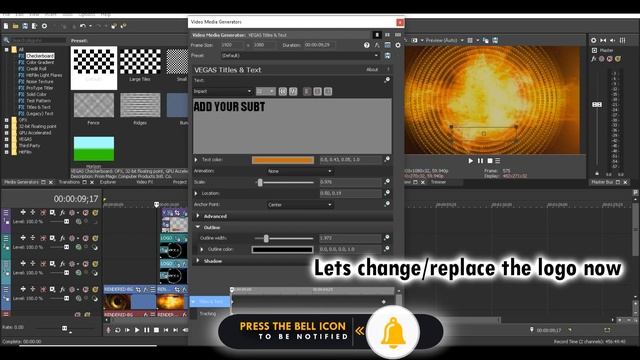The image size is (640, 360).
Task: Toggle Bold formatting in Titles & Text
Action: tap(282, 91)
